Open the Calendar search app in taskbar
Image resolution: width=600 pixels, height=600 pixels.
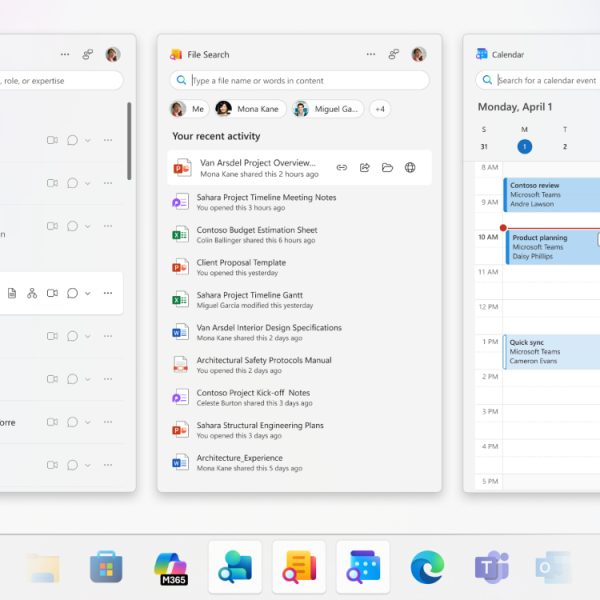[363, 567]
